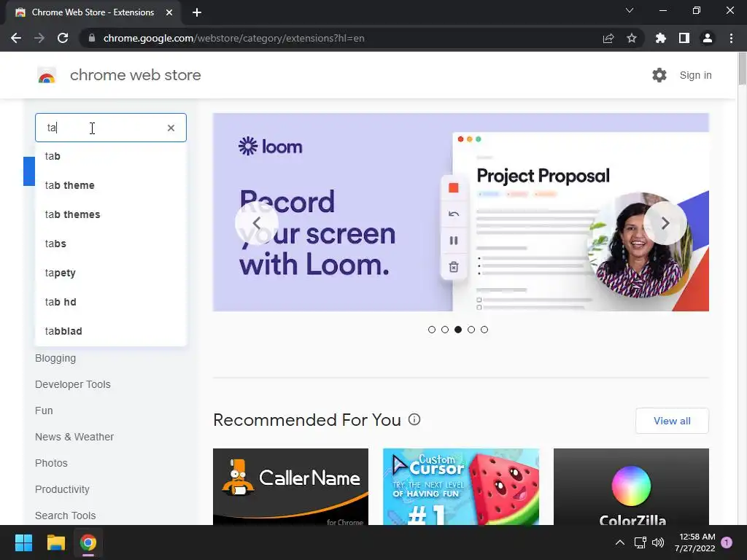Viewport: 747px width, 560px height.
Task: Open the Windows Start menu
Action: pyautogui.click(x=23, y=542)
